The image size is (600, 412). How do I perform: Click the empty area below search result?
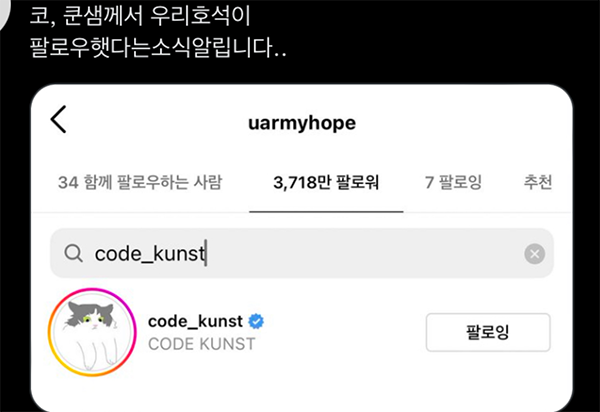click(x=302, y=394)
